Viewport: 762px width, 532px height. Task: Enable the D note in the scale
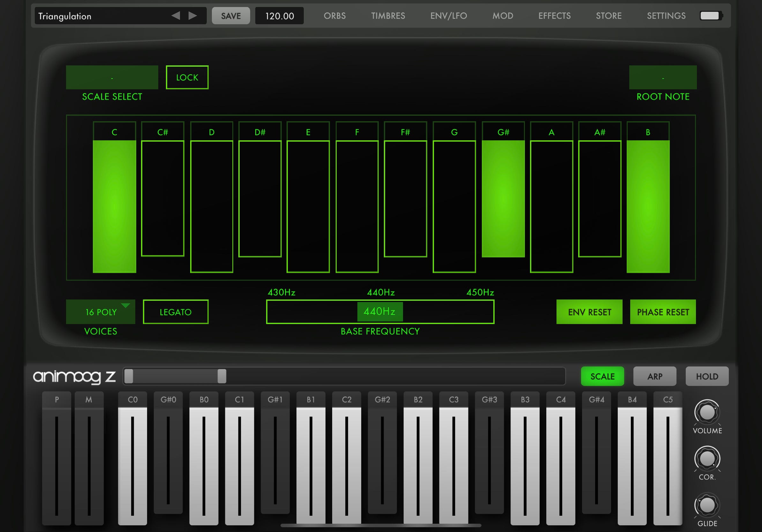(x=212, y=197)
